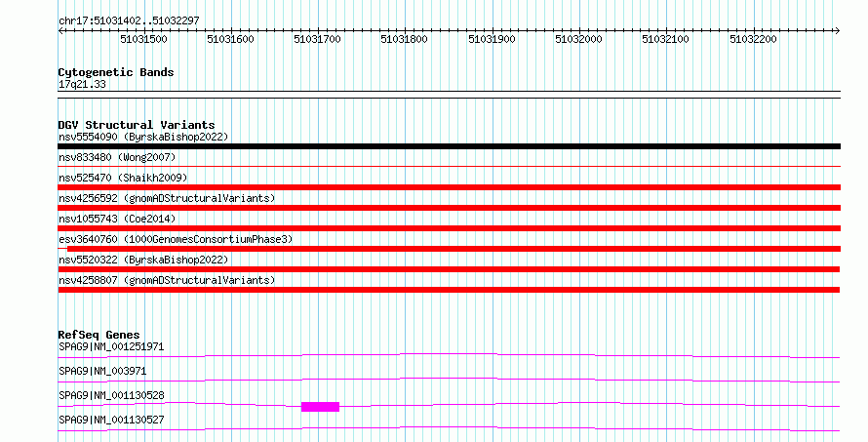Open variant nsv1055743 (Coe2014) label
This screenshot has width=868, height=442.
pyautogui.click(x=117, y=219)
